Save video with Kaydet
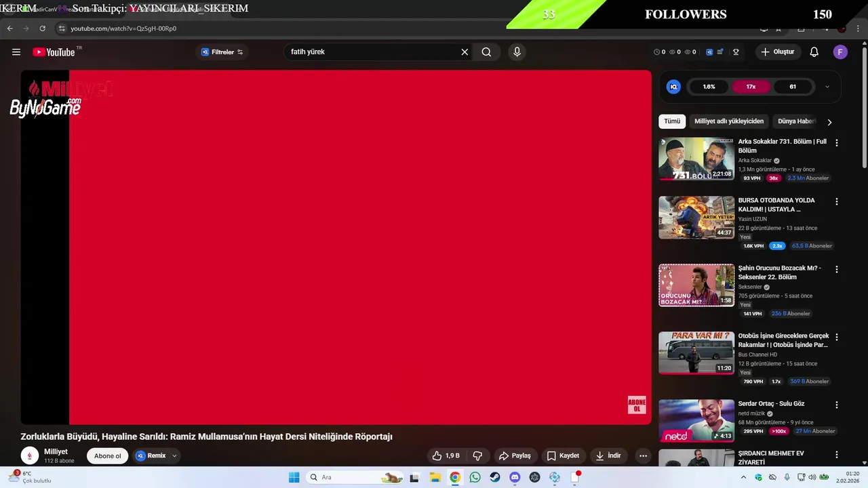Viewport: 868px width, 488px height. coord(563,455)
